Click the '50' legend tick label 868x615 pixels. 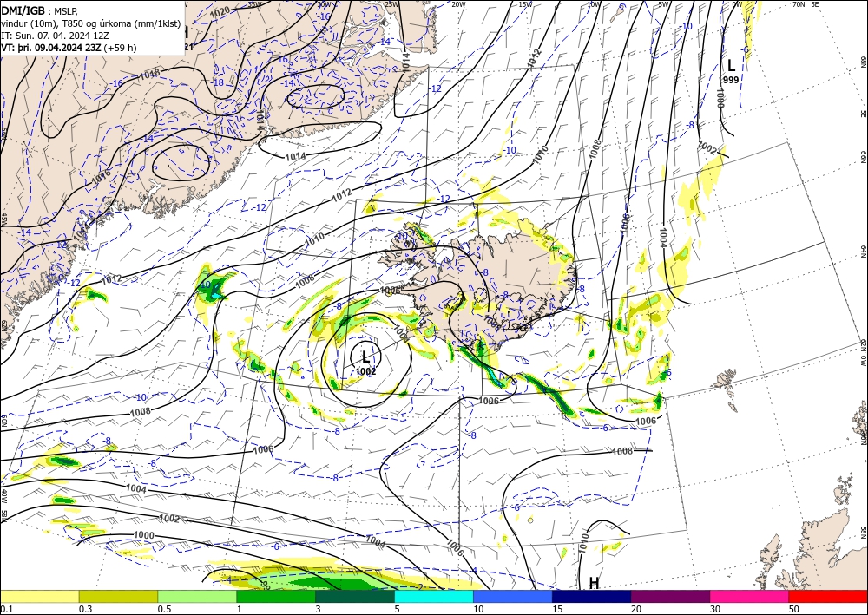[x=794, y=609]
